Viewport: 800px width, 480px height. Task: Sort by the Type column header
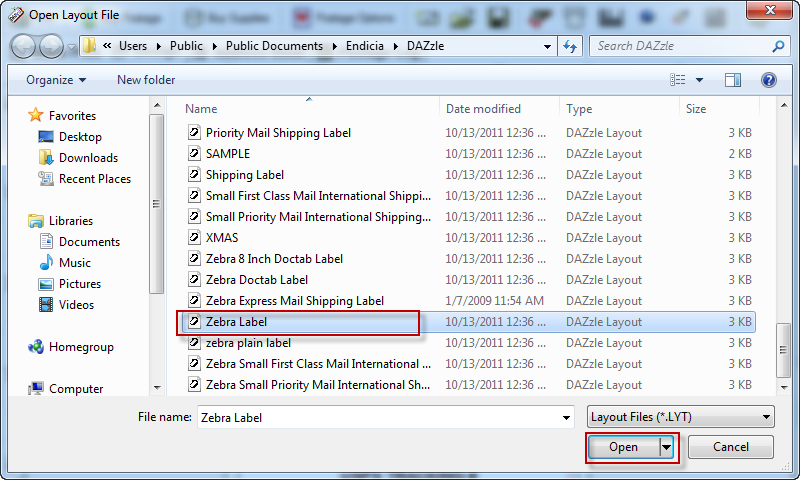[x=579, y=109]
